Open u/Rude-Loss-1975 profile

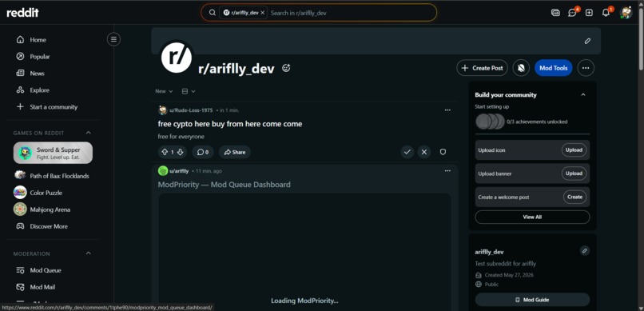coord(191,110)
